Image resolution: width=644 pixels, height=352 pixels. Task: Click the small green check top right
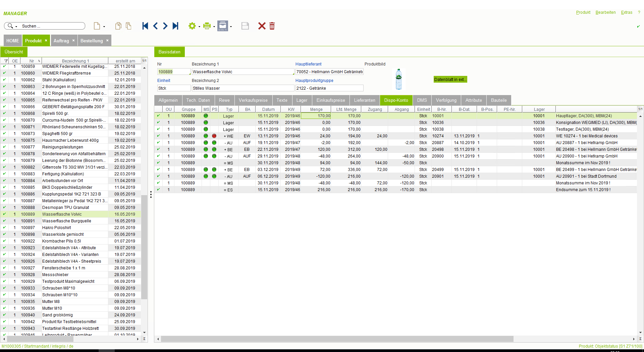tap(638, 26)
